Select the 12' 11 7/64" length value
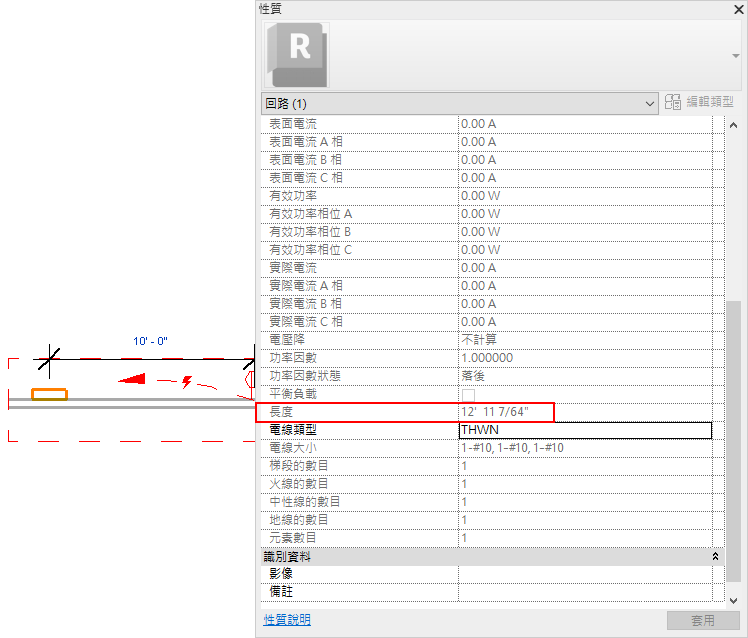748x638 pixels. 495,412
